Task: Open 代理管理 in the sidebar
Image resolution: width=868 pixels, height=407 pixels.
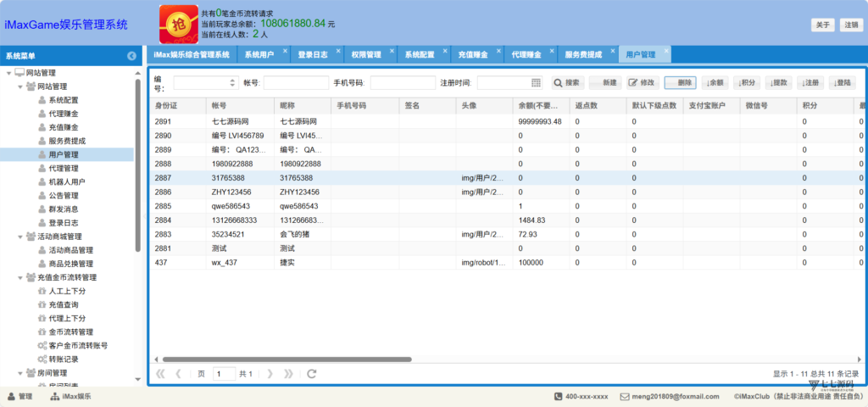Action: (x=63, y=169)
